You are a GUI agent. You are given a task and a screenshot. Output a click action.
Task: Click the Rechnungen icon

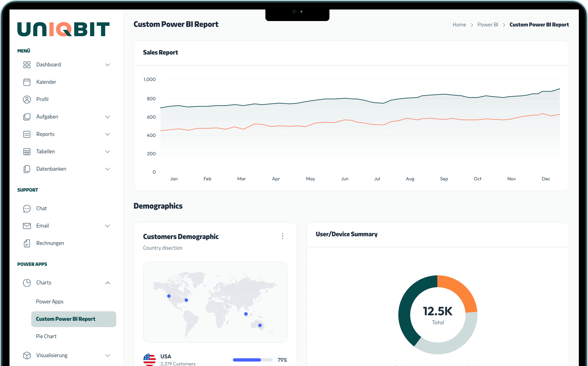tap(27, 243)
